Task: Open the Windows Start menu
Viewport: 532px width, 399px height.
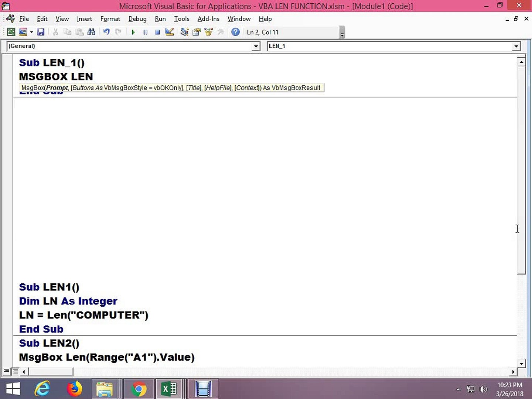Action: 13,389
